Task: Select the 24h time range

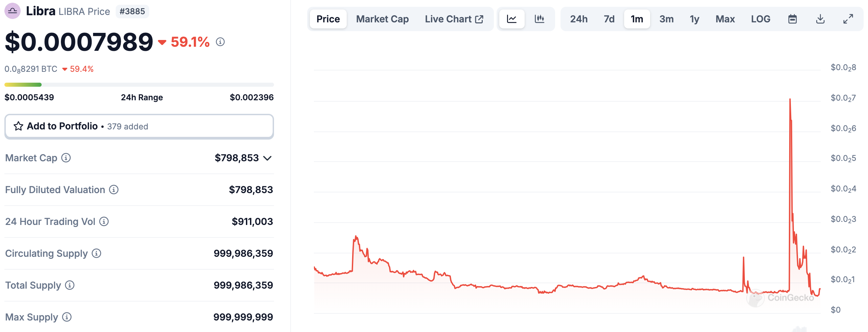Action: click(578, 19)
